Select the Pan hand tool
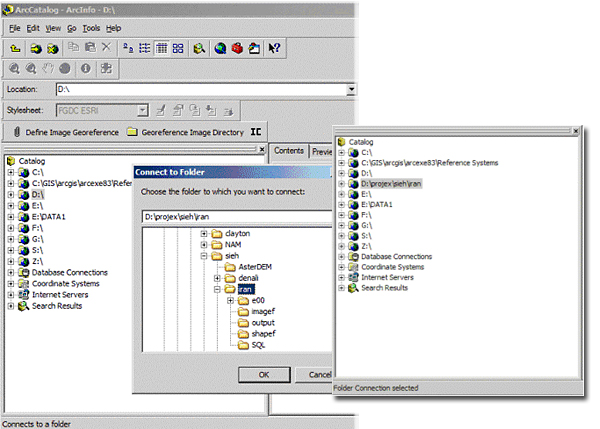600x429 pixels. coord(48,69)
